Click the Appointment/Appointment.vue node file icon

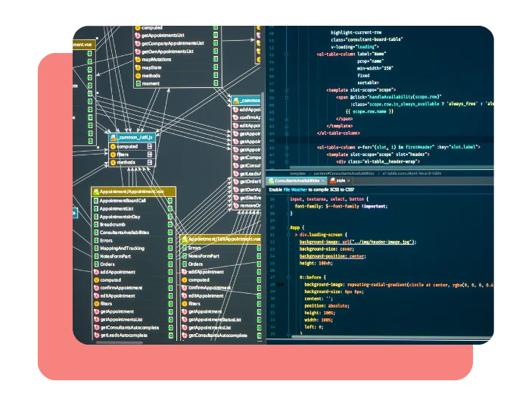click(x=96, y=192)
